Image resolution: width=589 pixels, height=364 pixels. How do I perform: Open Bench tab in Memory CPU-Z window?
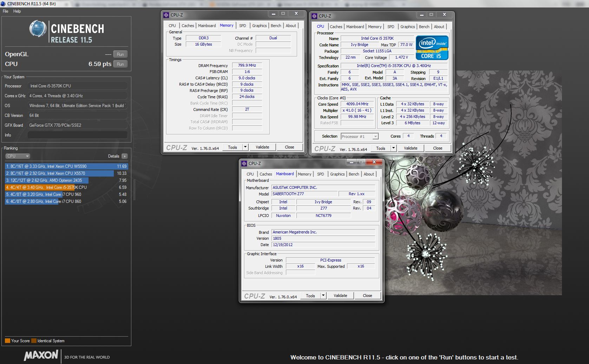click(276, 26)
